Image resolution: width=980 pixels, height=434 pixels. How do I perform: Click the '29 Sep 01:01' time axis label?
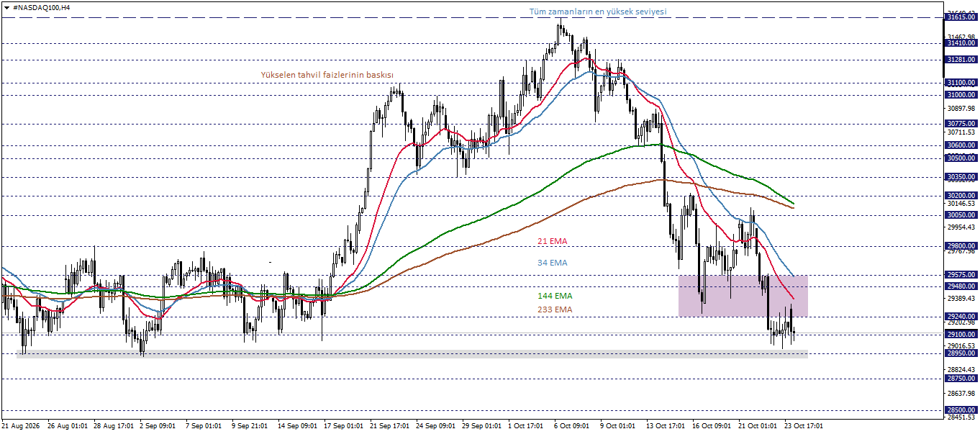482,426
